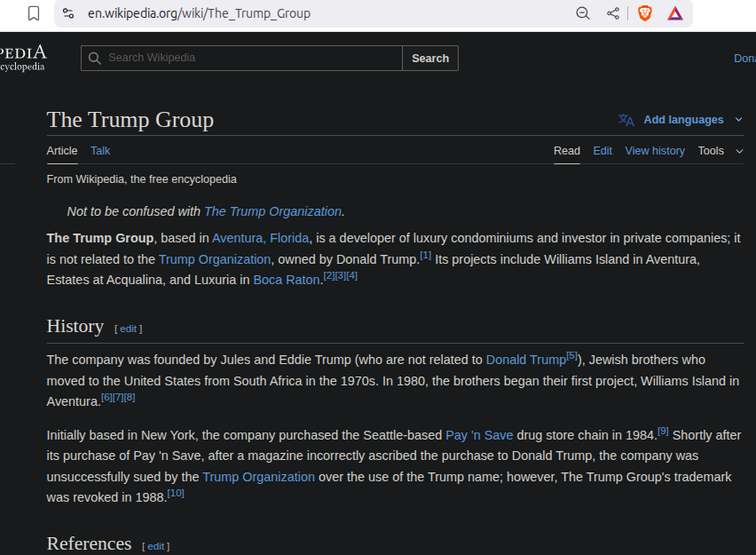The image size is (756, 555).
Task: Click citation [10] after revoked in 1988
Action: pos(176,493)
